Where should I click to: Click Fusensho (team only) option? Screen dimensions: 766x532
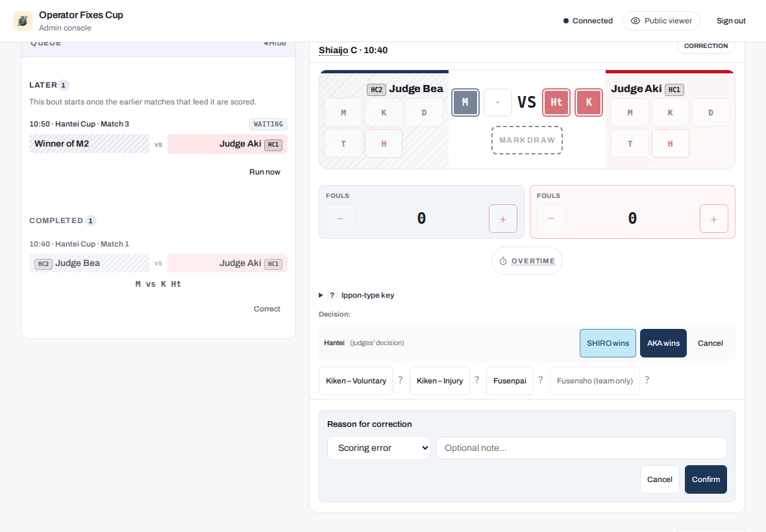[595, 381]
